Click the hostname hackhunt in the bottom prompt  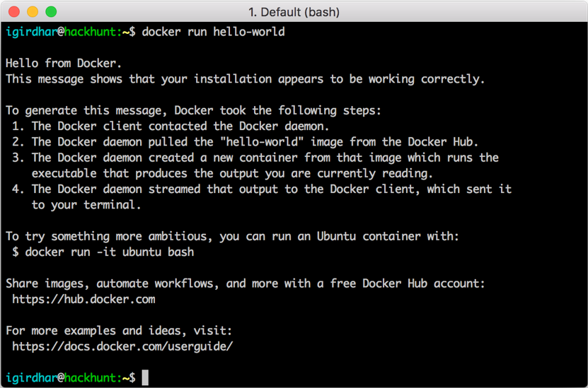(91, 377)
